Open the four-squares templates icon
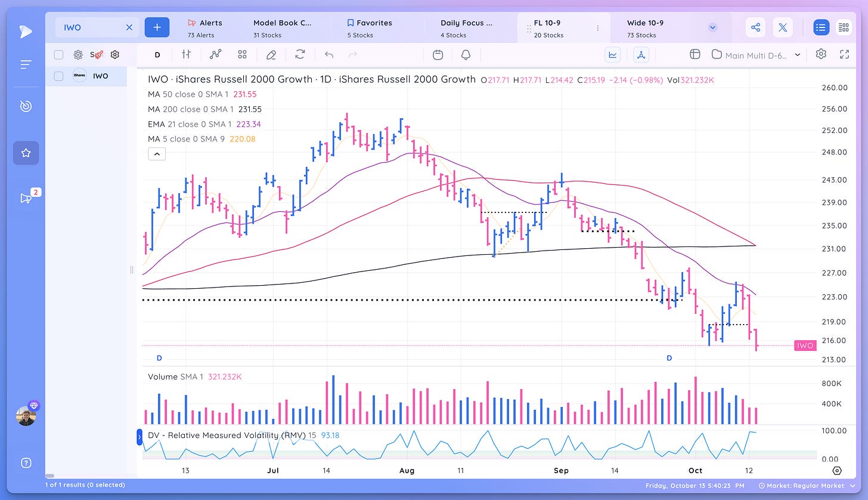 (242, 54)
